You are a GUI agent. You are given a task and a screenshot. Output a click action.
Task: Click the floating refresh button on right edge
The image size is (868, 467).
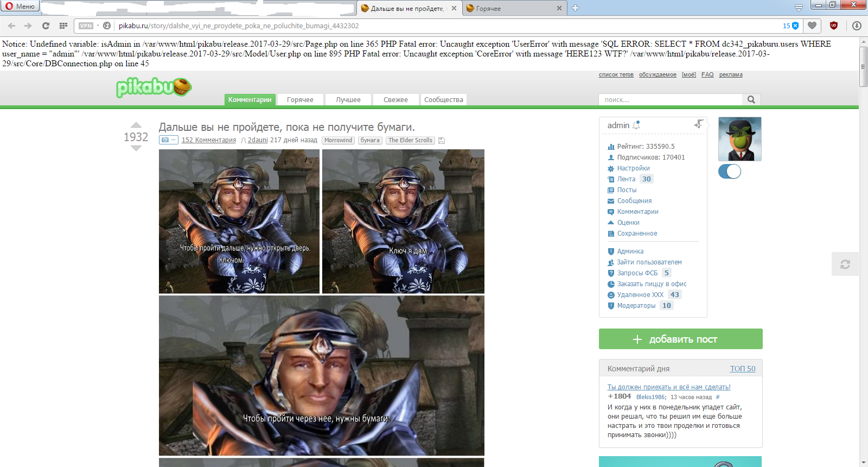point(845,264)
